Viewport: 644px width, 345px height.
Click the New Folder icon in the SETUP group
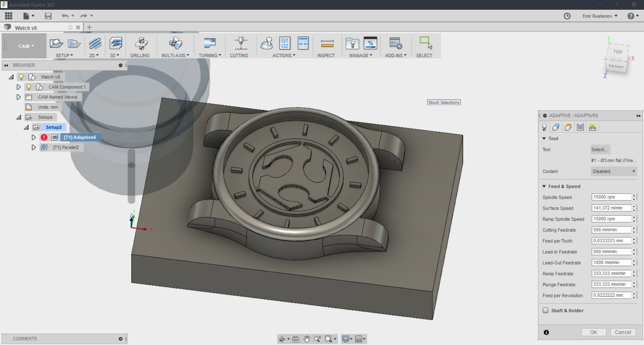pos(74,43)
